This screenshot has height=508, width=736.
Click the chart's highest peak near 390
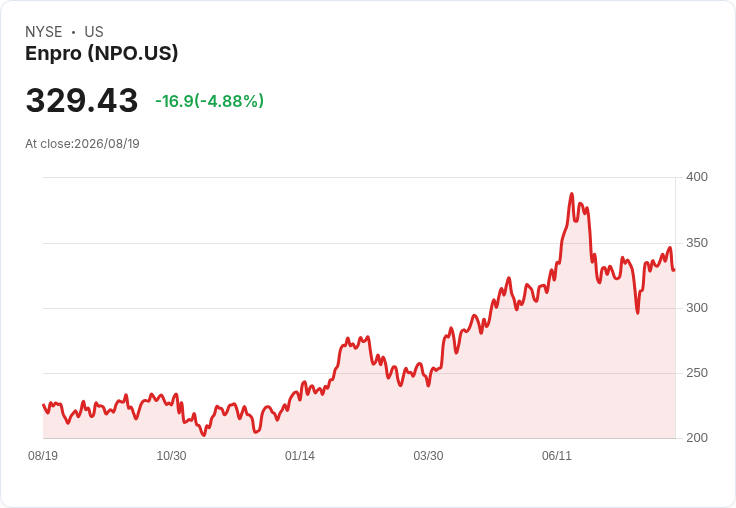(572, 193)
